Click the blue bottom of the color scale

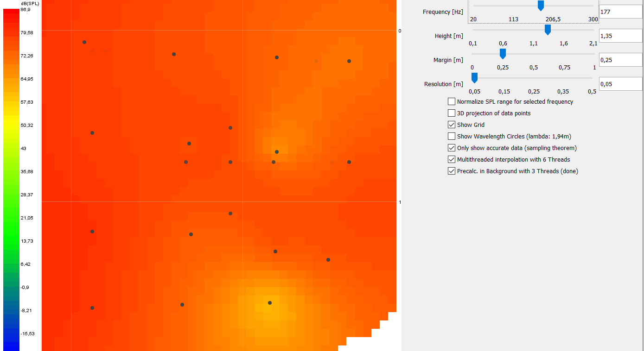click(x=11, y=345)
